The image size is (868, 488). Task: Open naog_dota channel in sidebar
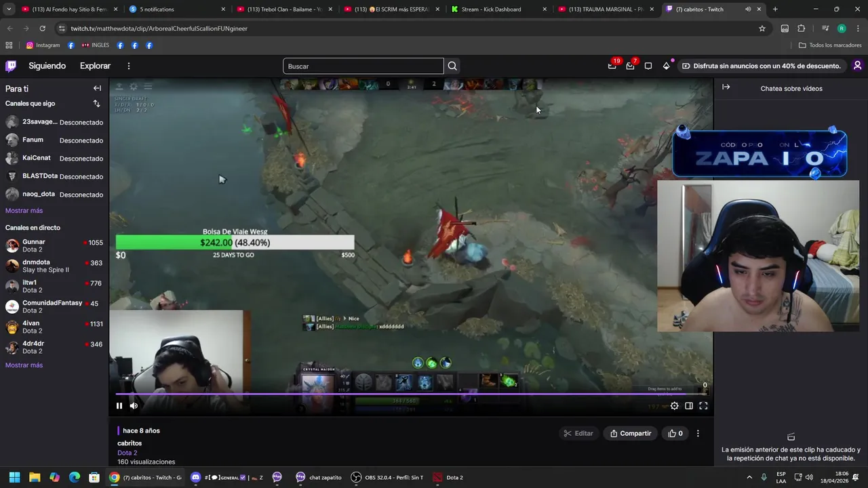pyautogui.click(x=54, y=195)
